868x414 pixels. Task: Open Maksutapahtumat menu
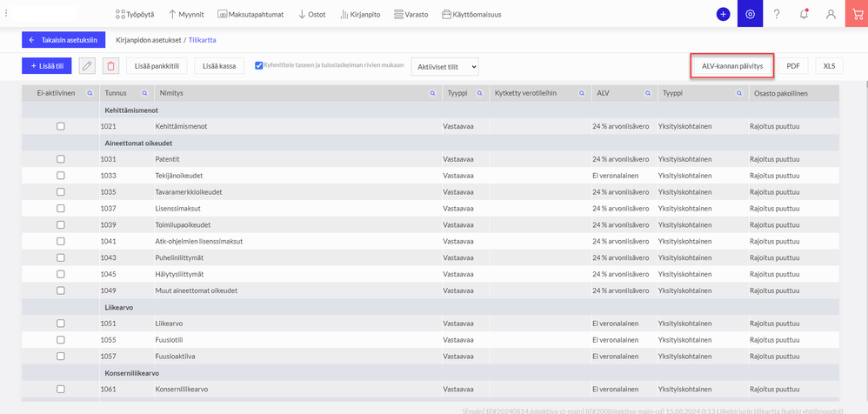click(250, 15)
